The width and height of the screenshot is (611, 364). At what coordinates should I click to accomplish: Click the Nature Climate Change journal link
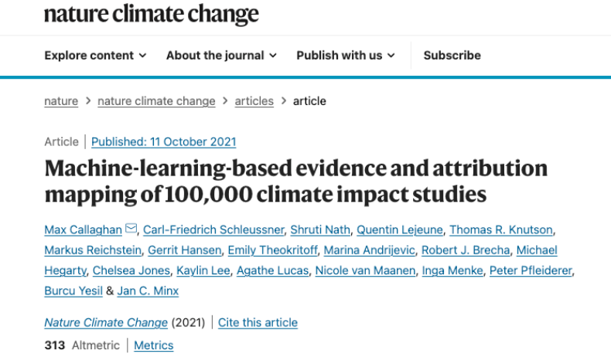(x=106, y=322)
